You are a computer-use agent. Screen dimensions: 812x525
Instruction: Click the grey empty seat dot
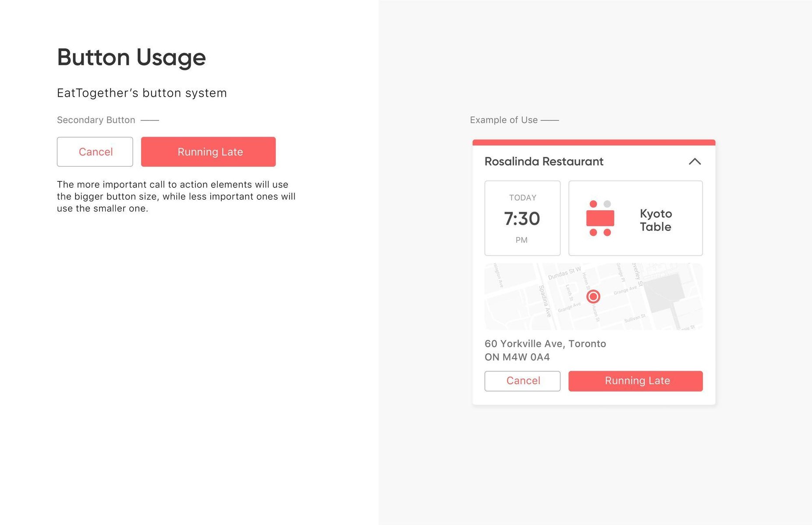[607, 204]
